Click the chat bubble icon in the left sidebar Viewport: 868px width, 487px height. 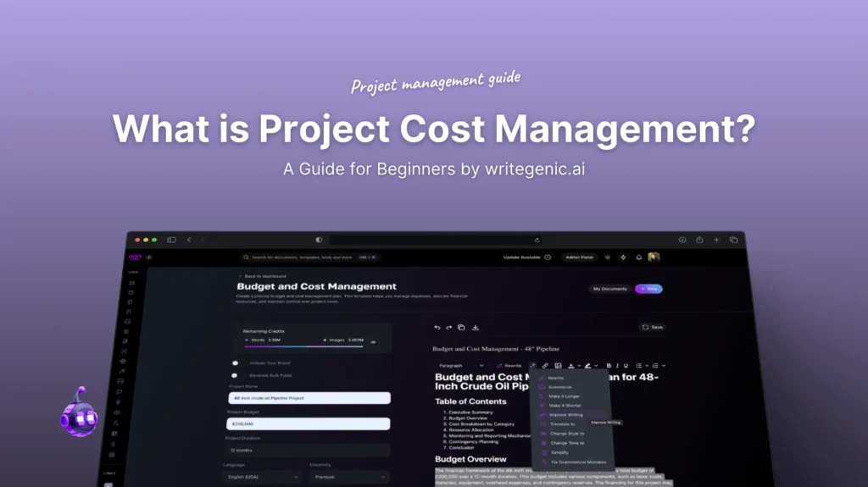tap(119, 392)
